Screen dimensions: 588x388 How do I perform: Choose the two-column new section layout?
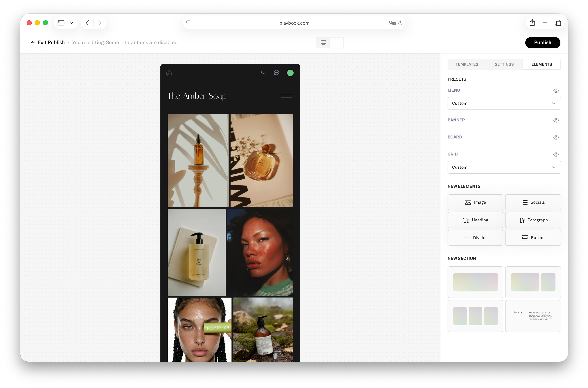coord(533,282)
